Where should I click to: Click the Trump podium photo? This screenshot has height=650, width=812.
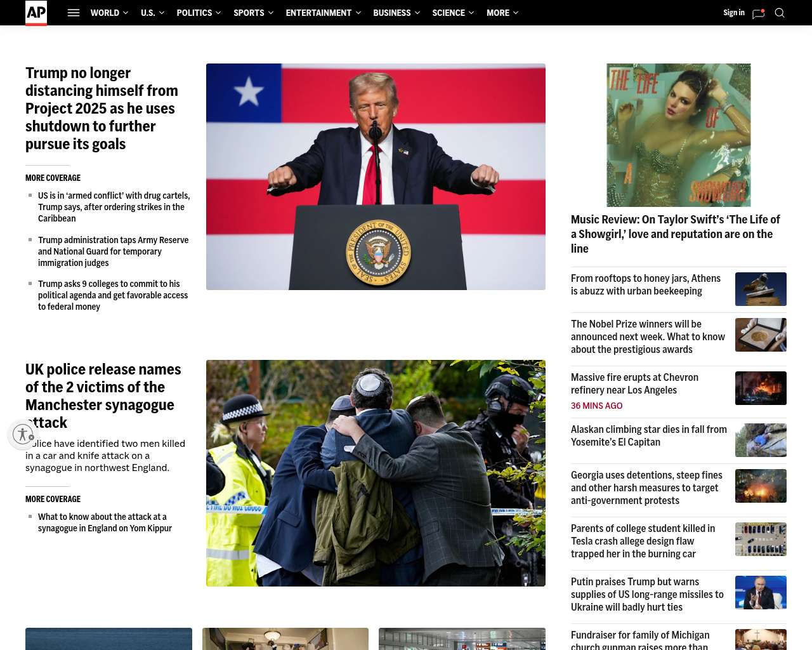click(x=376, y=176)
